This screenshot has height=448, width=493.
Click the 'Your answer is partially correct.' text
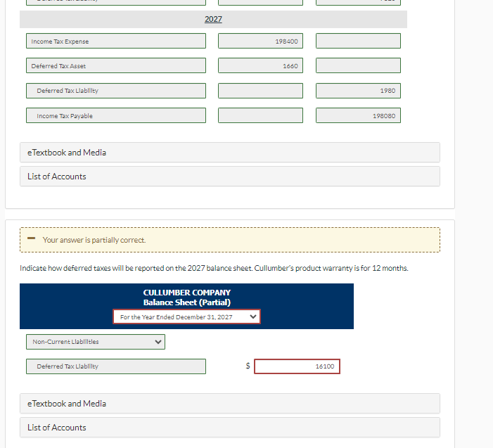94,240
